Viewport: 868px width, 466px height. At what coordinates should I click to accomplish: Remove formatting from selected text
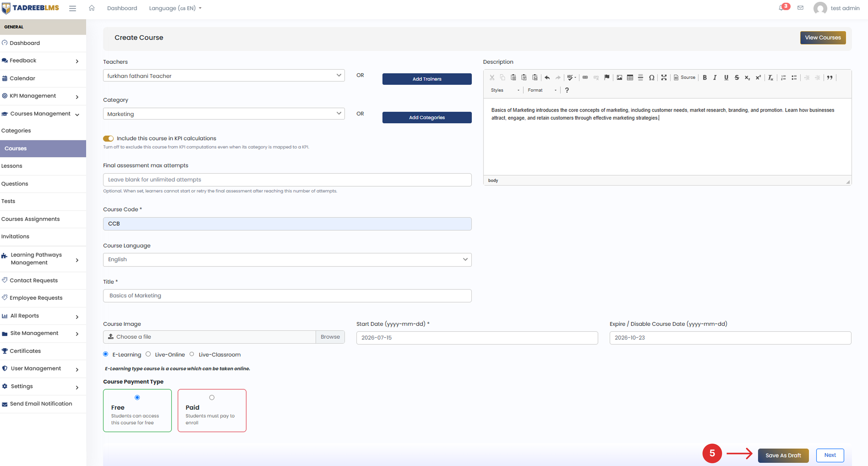coord(771,78)
